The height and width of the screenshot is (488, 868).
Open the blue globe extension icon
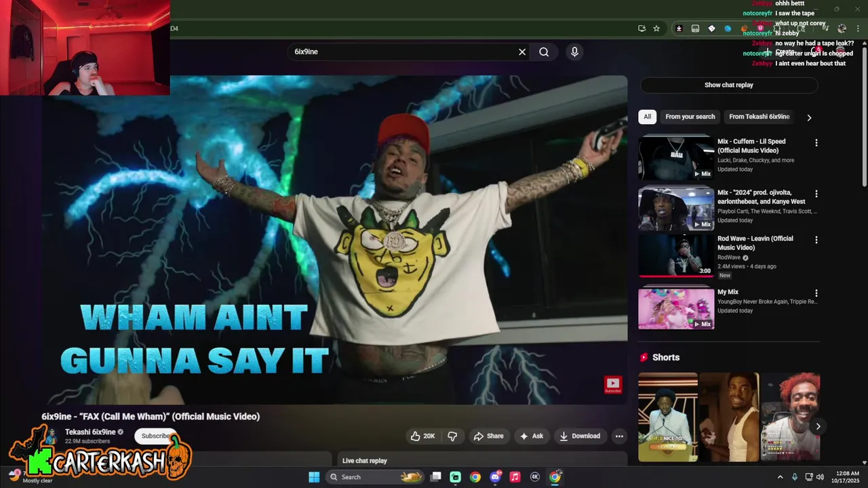point(728,28)
